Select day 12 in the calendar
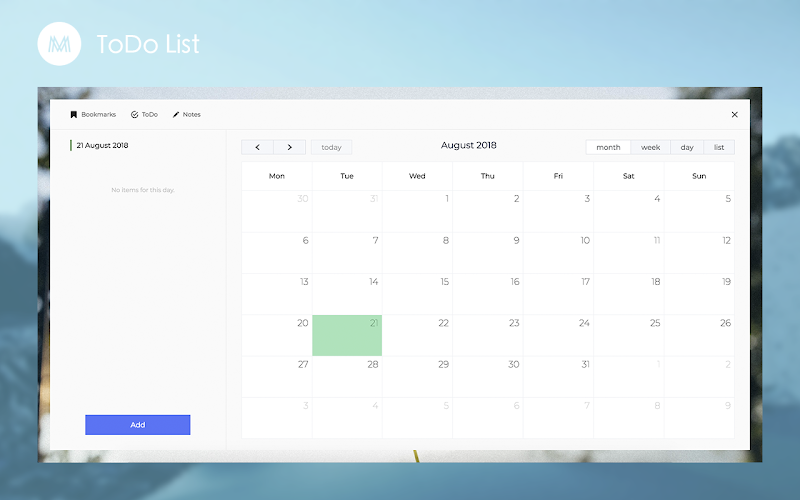Image resolution: width=800 pixels, height=500 pixels. [x=699, y=253]
